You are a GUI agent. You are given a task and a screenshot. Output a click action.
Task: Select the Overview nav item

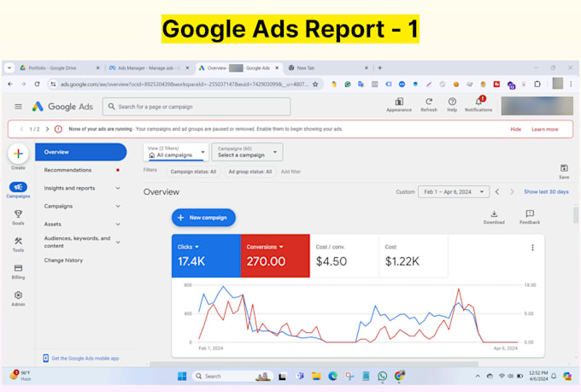[81, 152]
